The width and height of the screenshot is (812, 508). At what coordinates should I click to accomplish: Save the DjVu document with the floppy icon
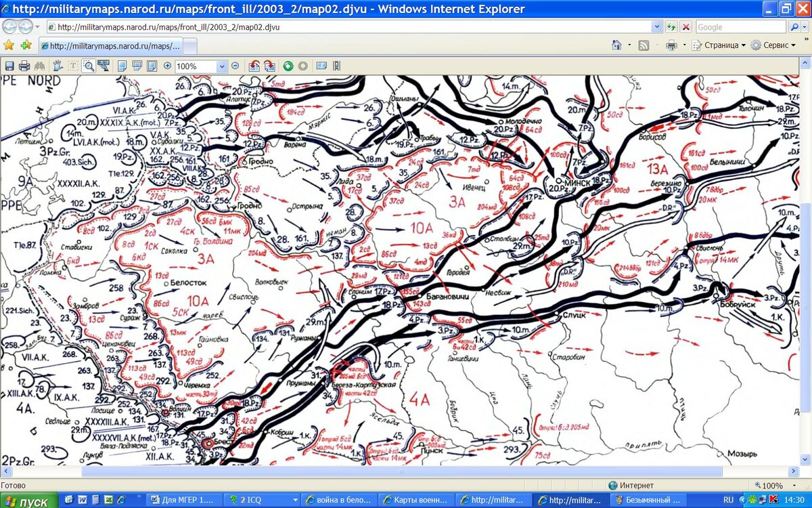pos(9,66)
